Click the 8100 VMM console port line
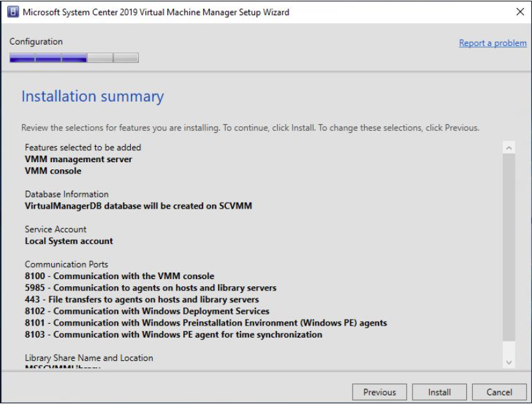Screen dimensions: 532x404 120,276
